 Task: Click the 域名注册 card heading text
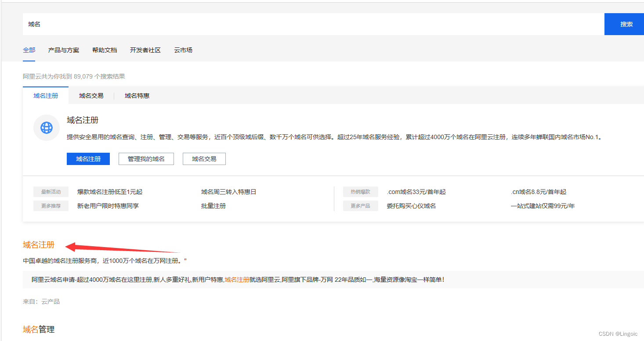[83, 120]
